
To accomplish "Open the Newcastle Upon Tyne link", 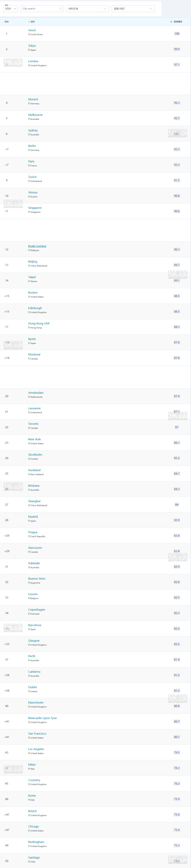I will tap(42, 718).
